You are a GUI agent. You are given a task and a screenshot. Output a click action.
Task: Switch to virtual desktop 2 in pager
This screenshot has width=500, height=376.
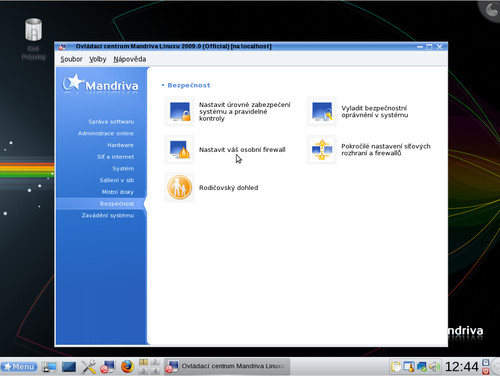tap(155, 362)
